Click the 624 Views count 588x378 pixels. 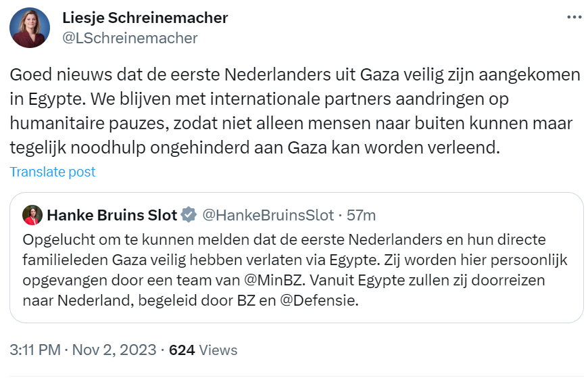tap(203, 350)
